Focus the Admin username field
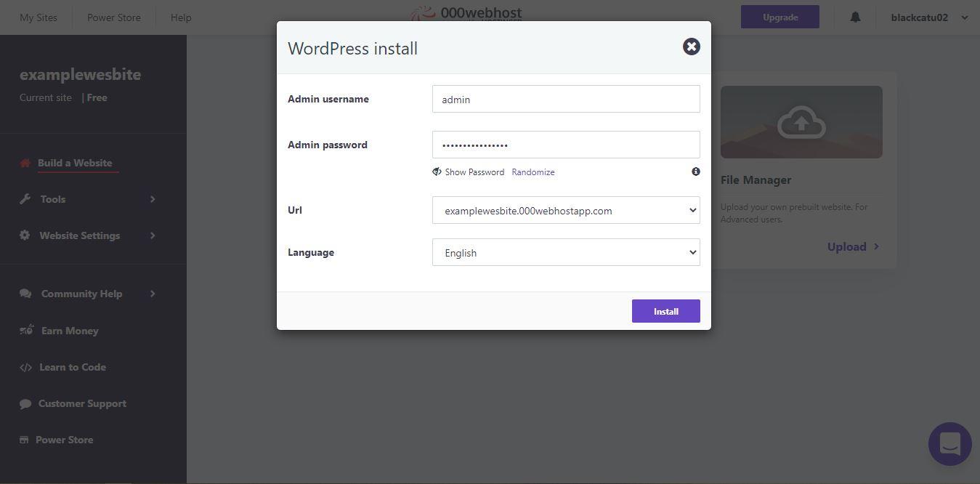This screenshot has width=980, height=484. [566, 99]
